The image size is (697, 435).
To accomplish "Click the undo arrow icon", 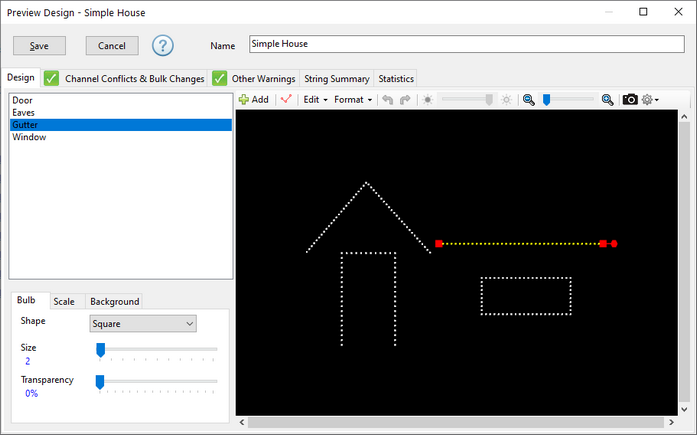I will click(388, 100).
